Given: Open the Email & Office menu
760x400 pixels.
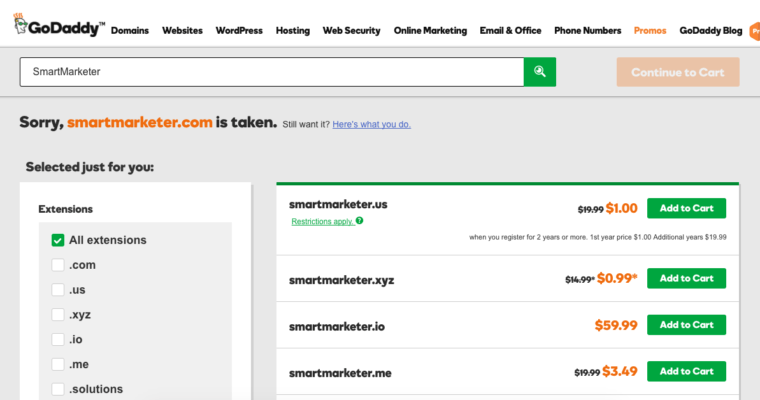Looking at the screenshot, I should 510,31.
